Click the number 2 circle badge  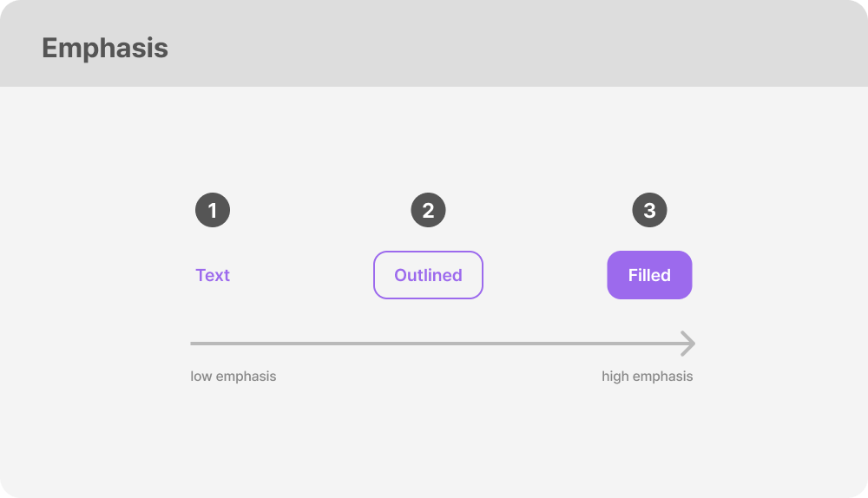click(x=428, y=210)
